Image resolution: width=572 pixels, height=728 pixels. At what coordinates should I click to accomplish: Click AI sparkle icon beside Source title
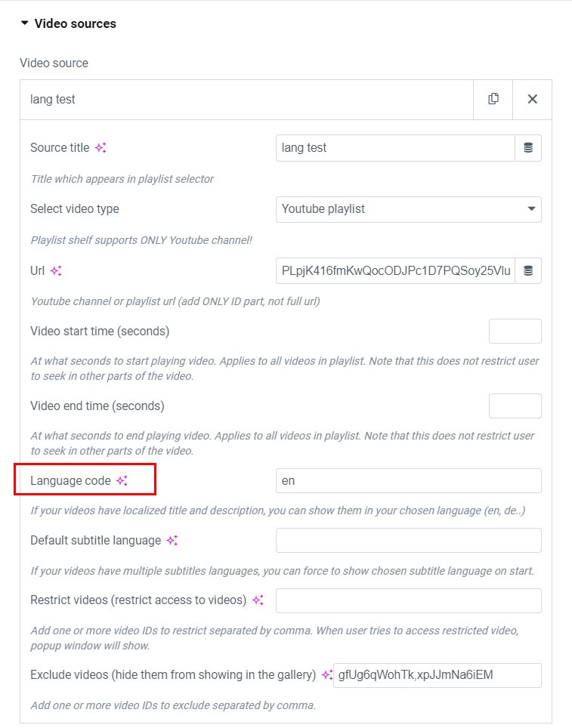coord(100,148)
